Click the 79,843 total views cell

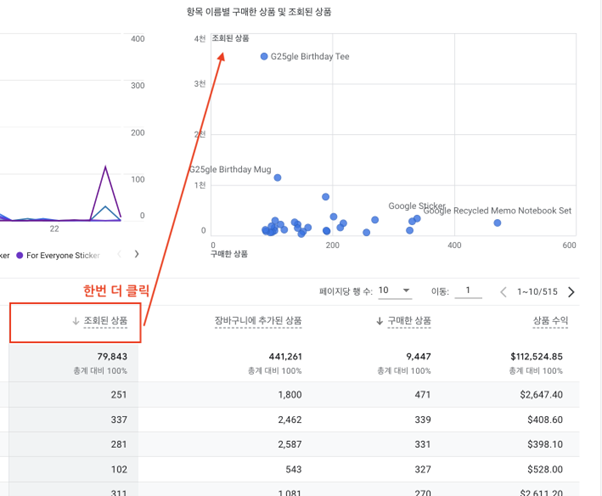(112, 357)
